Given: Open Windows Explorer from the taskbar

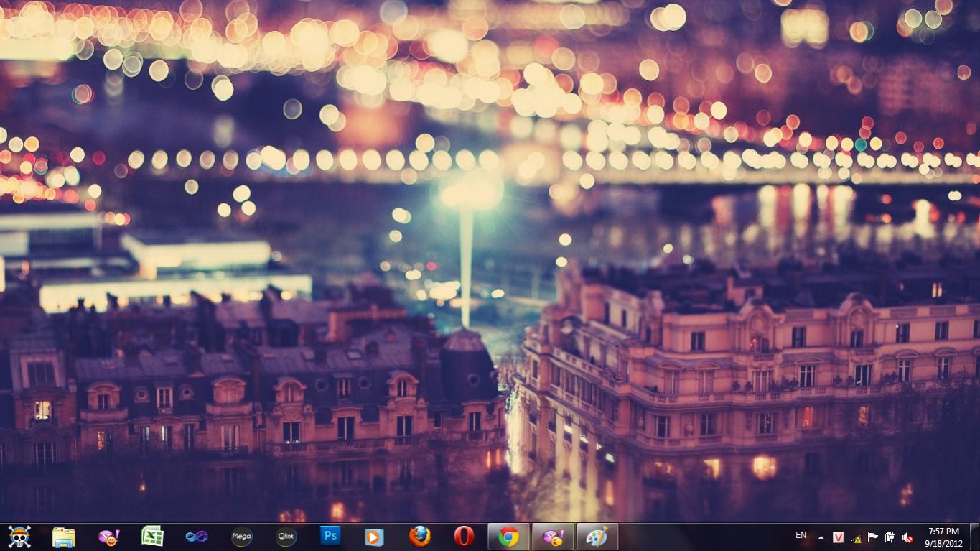Looking at the screenshot, I should coord(64,537).
